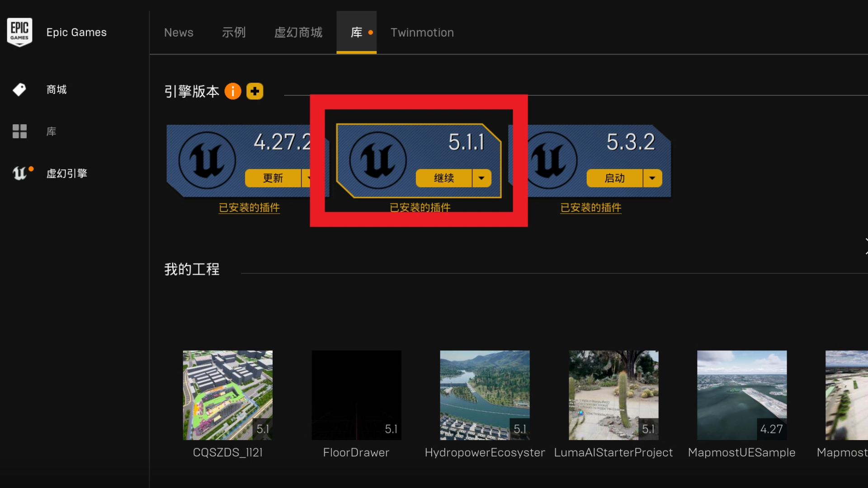Click the 引擎版本 section heading
868x488 pixels.
(x=192, y=91)
